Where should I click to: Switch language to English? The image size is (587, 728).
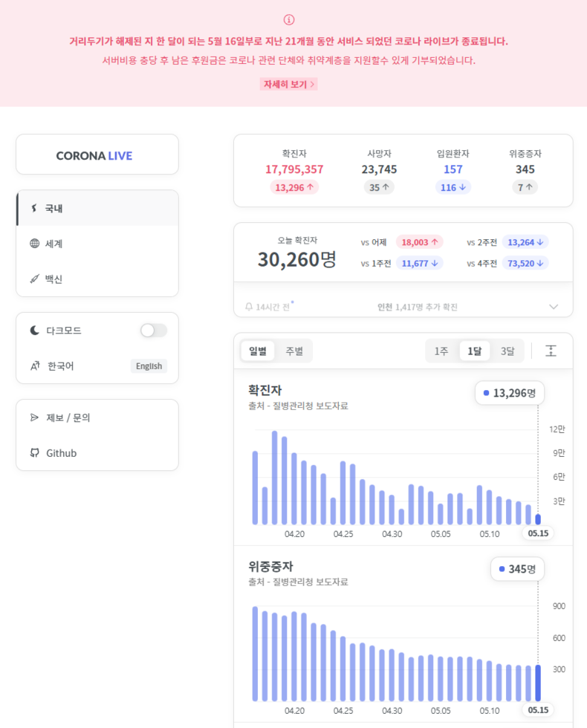(x=149, y=366)
